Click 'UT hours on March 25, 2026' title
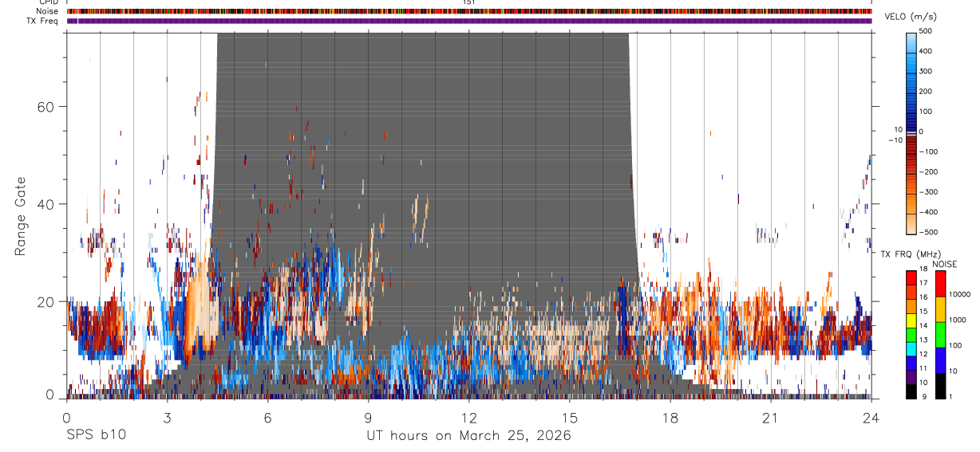 468,436
